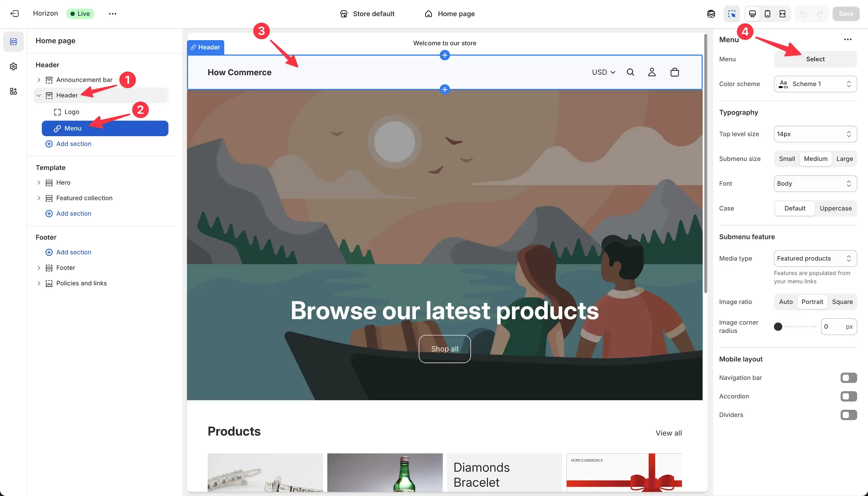Toggle the Accordion switch
This screenshot has height=496, width=868.
click(x=849, y=396)
